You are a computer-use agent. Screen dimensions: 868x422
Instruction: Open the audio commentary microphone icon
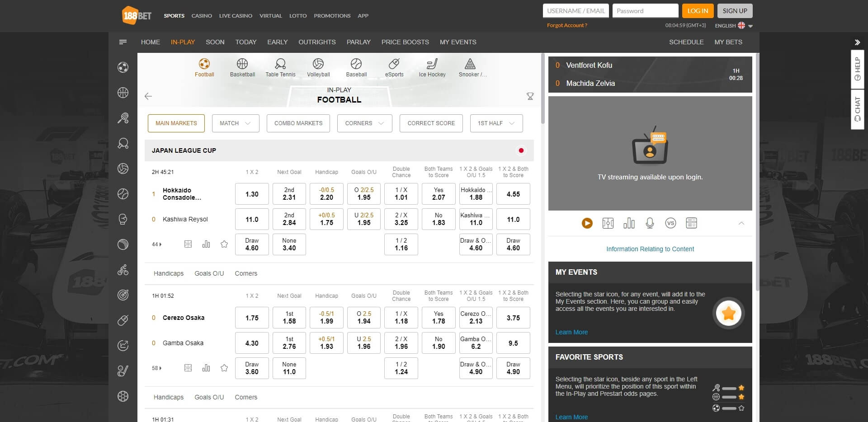(650, 223)
